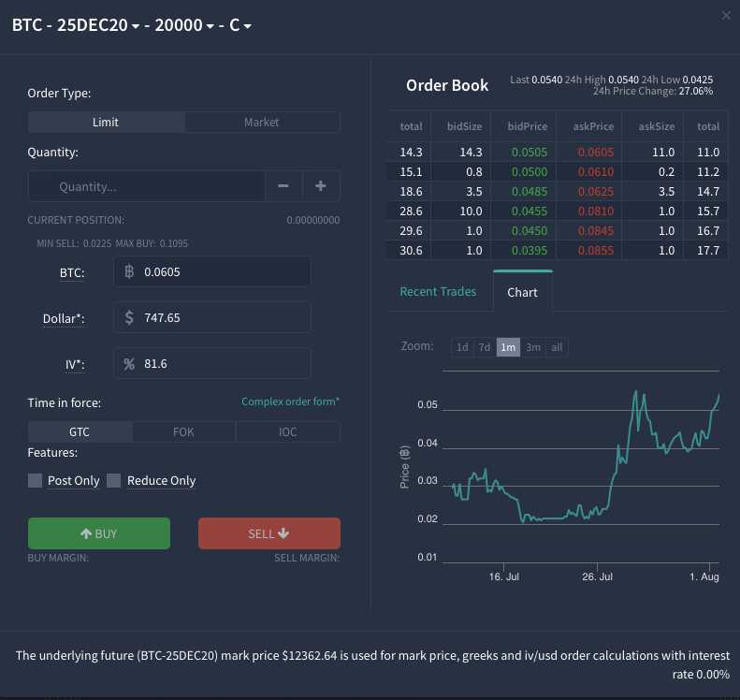Focus the Quantity input field

(147, 186)
